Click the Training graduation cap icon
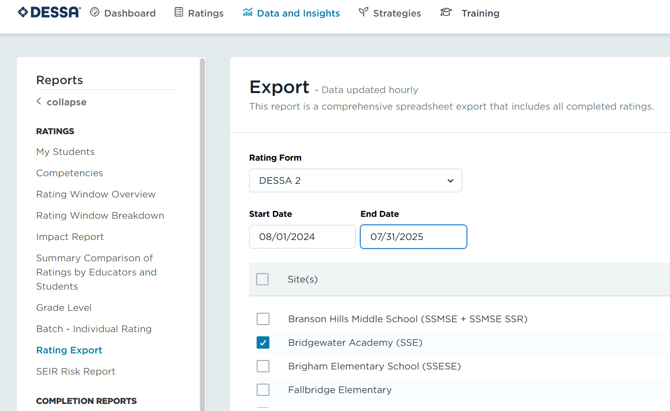 coord(446,13)
